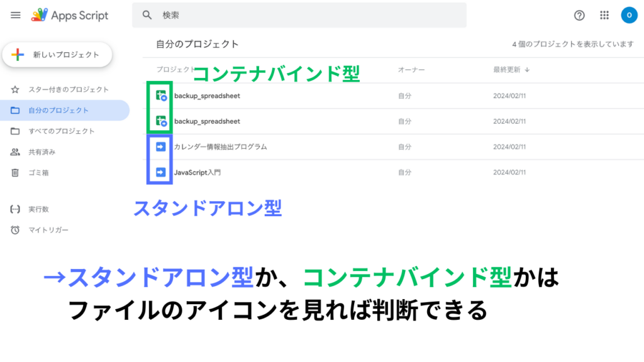This screenshot has width=644, height=362.
Task: View 実行数 executions page
Action: click(x=38, y=209)
